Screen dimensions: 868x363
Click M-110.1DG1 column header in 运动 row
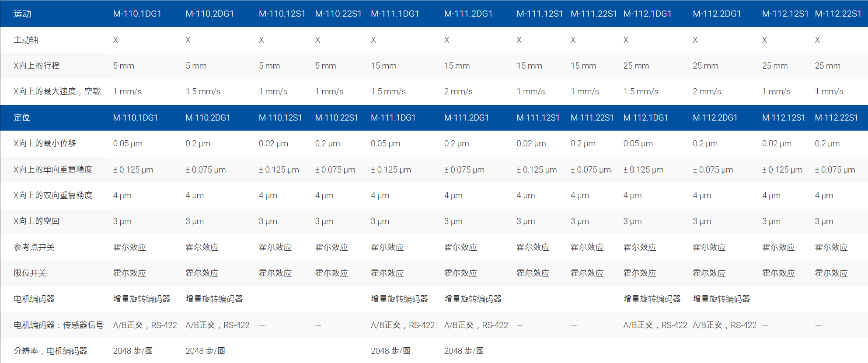(x=137, y=14)
